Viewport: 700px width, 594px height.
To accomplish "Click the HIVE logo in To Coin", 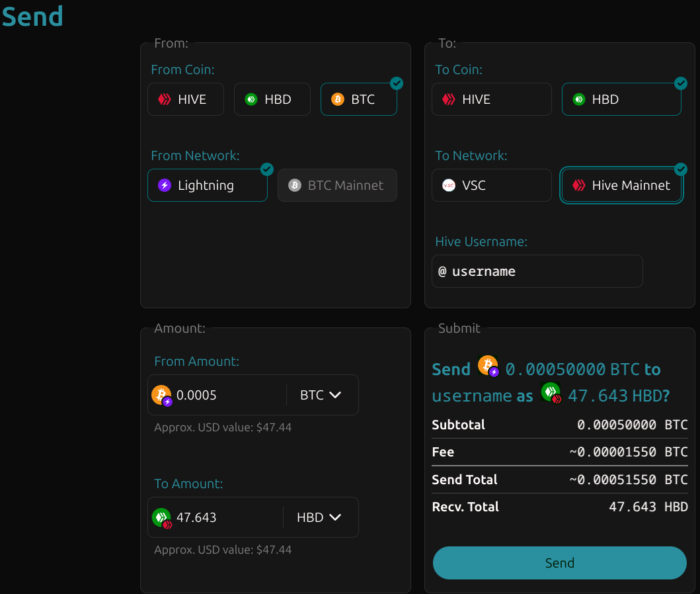I will pyautogui.click(x=449, y=99).
